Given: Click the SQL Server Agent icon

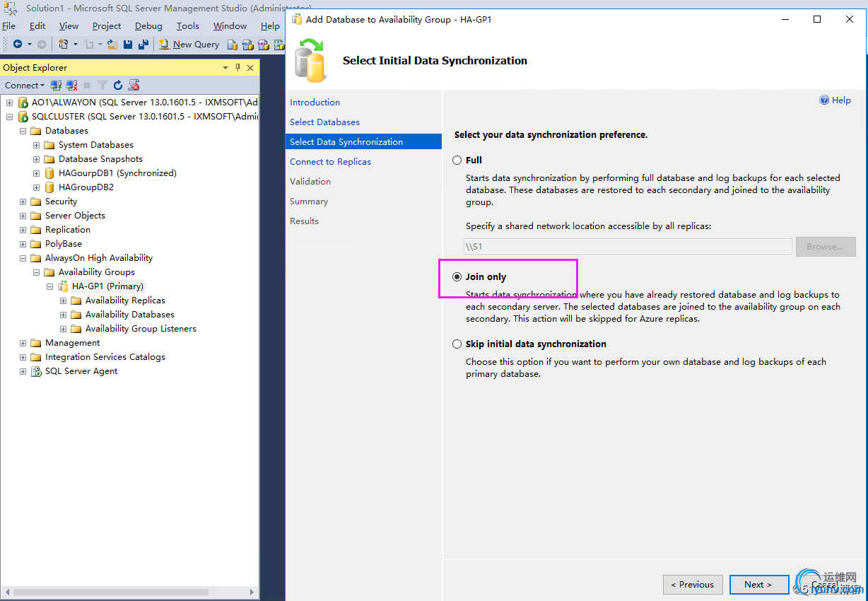Looking at the screenshot, I should pyautogui.click(x=36, y=370).
